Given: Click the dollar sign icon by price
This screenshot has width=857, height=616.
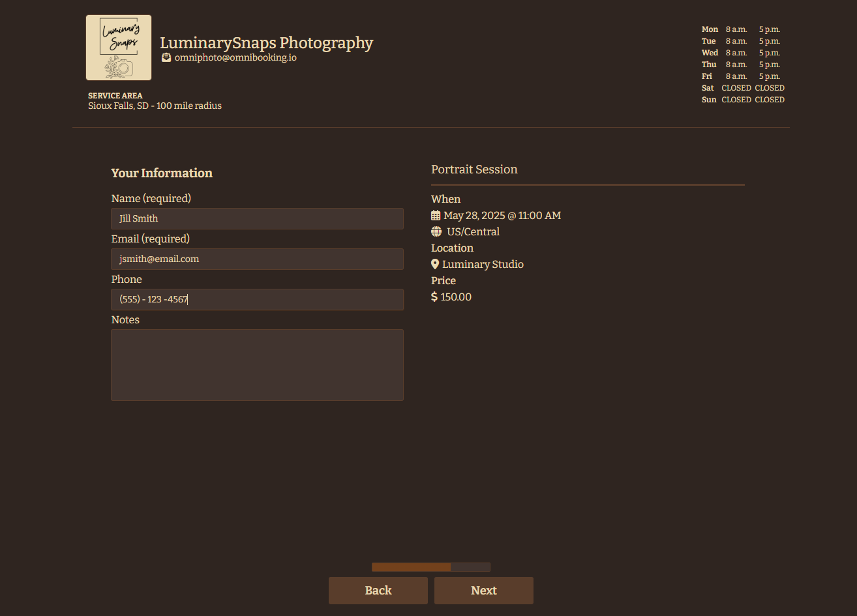Looking at the screenshot, I should (x=434, y=297).
